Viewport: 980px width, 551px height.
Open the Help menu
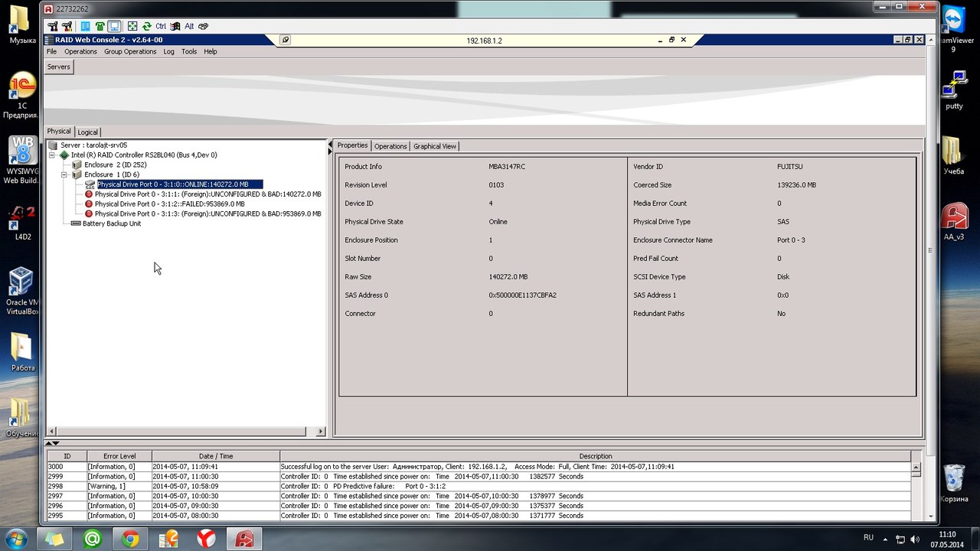[x=211, y=51]
